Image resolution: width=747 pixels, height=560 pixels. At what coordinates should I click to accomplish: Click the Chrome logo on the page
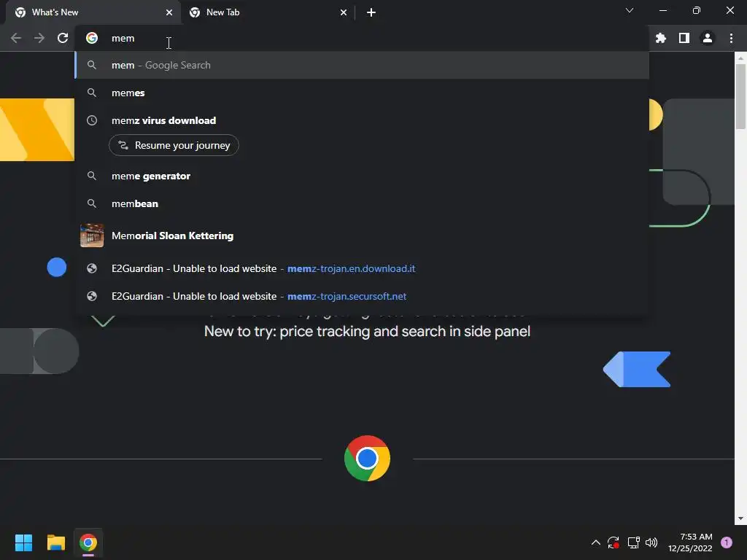point(367,459)
